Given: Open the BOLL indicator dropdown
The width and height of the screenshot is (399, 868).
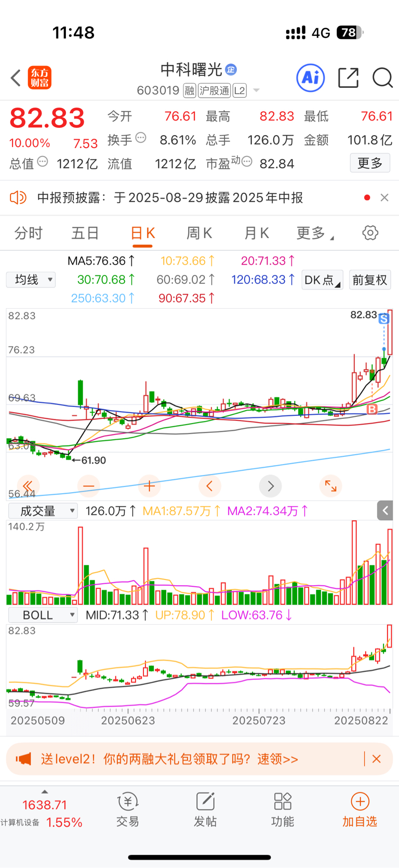Looking at the screenshot, I should [x=43, y=615].
